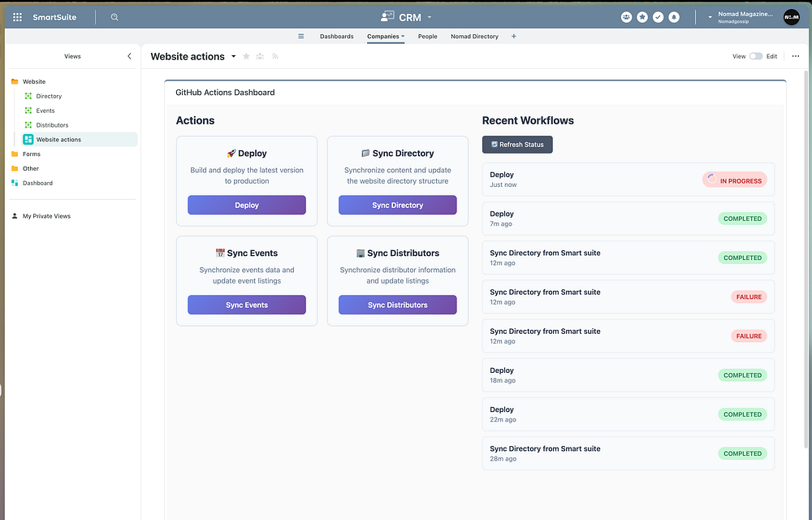812x520 pixels.
Task: Click the Other folder icon
Action: tap(15, 168)
